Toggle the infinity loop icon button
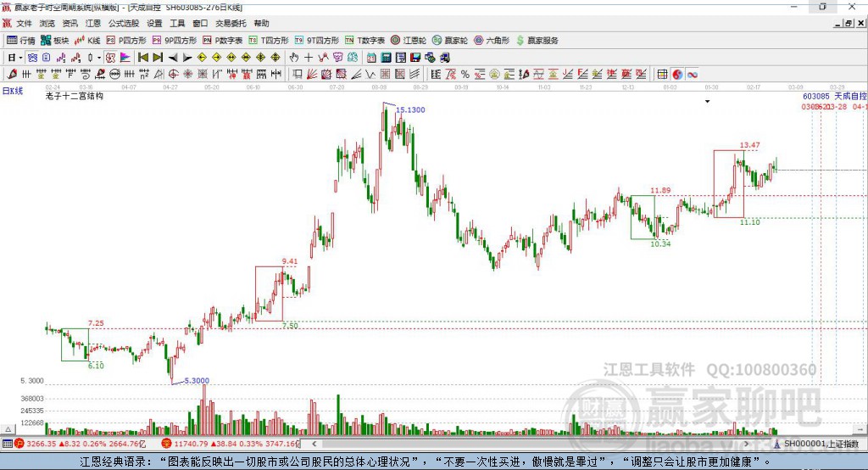Image resolution: width=868 pixels, height=470 pixels. pos(693,75)
